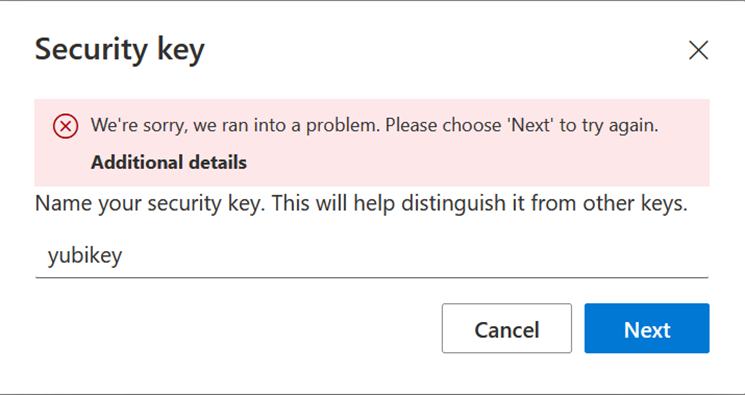Image resolution: width=745 pixels, height=395 pixels.
Task: Place cursor on the 'yubikey' text
Action: pos(85,256)
